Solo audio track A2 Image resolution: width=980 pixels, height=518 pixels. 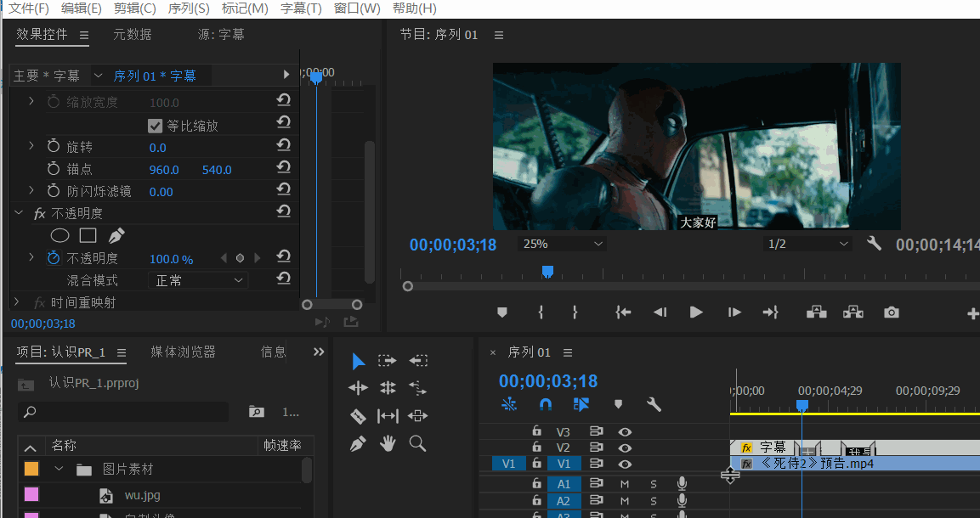653,500
